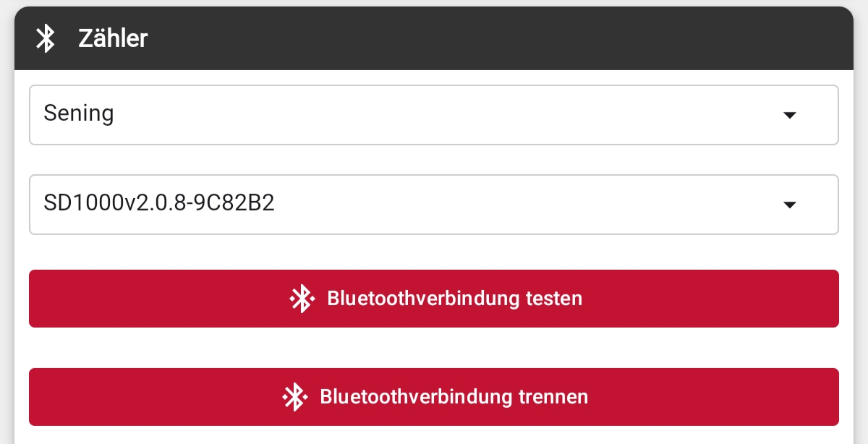Viewport: 868px width, 444px height.
Task: Select the Sening text in the combo box
Action: click(78, 114)
